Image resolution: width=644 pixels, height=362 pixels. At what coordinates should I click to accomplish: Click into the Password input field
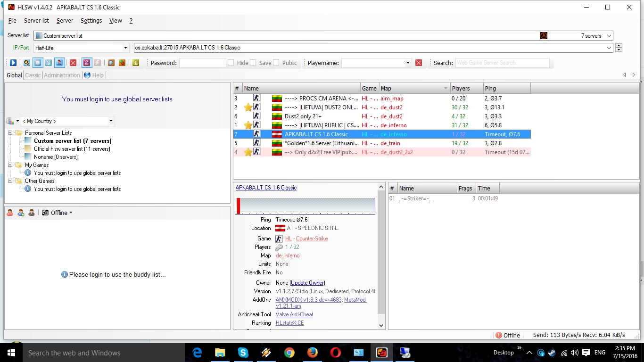click(x=203, y=63)
